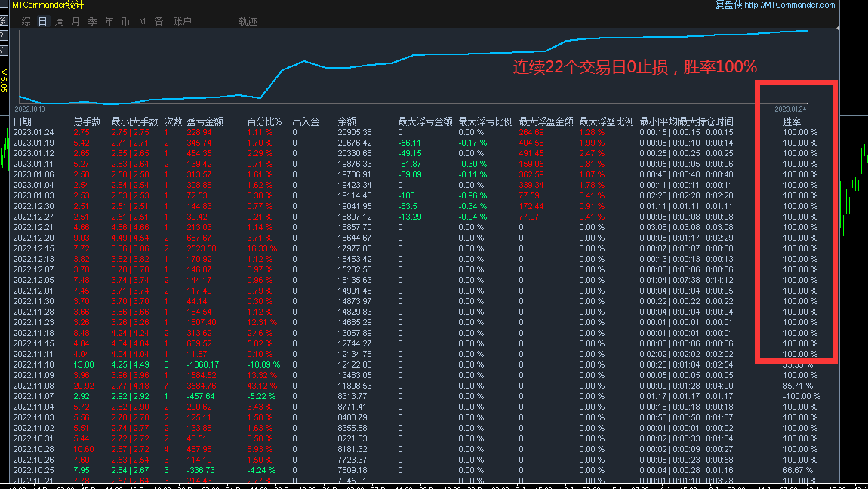
Task: Click the 次数 column header
Action: click(x=173, y=121)
